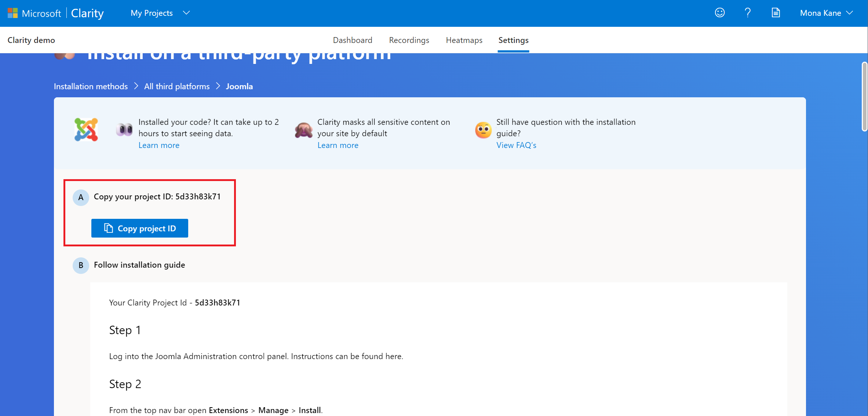Select the Clarity Project Id value 5d33h83k71
868x416 pixels.
tap(218, 303)
